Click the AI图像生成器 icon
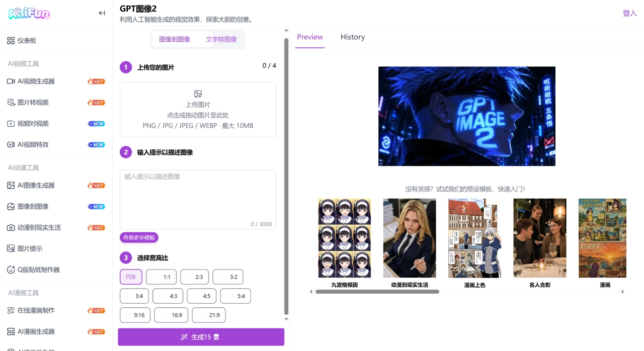The image size is (644, 351). 11,186
